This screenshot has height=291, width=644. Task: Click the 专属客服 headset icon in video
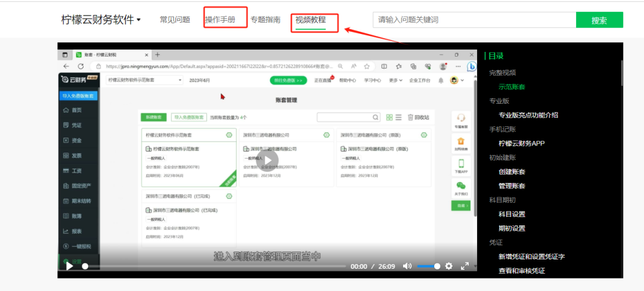coord(461,118)
